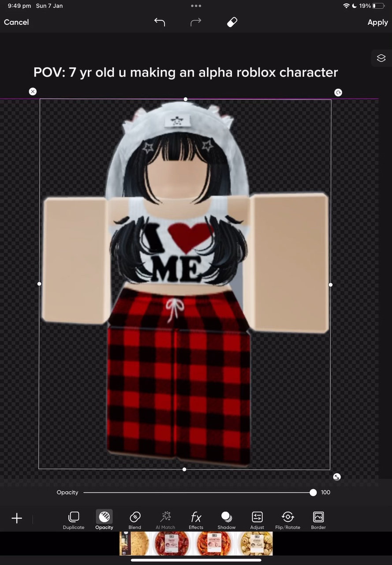
Task: Tap the clock showing 9:49 pm
Action: (x=19, y=6)
